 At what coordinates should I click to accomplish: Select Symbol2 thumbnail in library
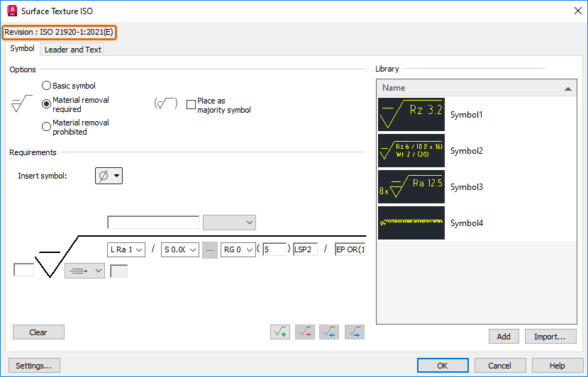[x=411, y=151]
